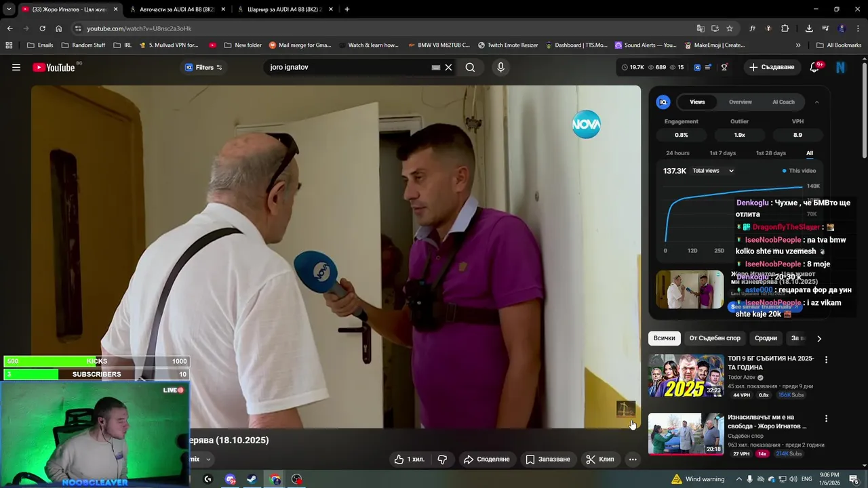
Task: Open a new browser tab
Action: [x=347, y=9]
